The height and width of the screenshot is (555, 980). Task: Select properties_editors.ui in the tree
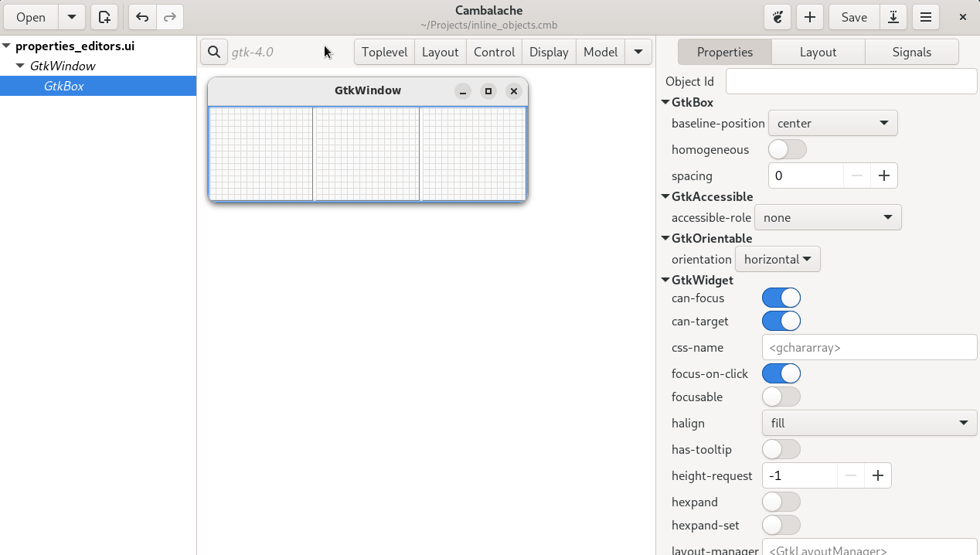[x=98, y=46]
